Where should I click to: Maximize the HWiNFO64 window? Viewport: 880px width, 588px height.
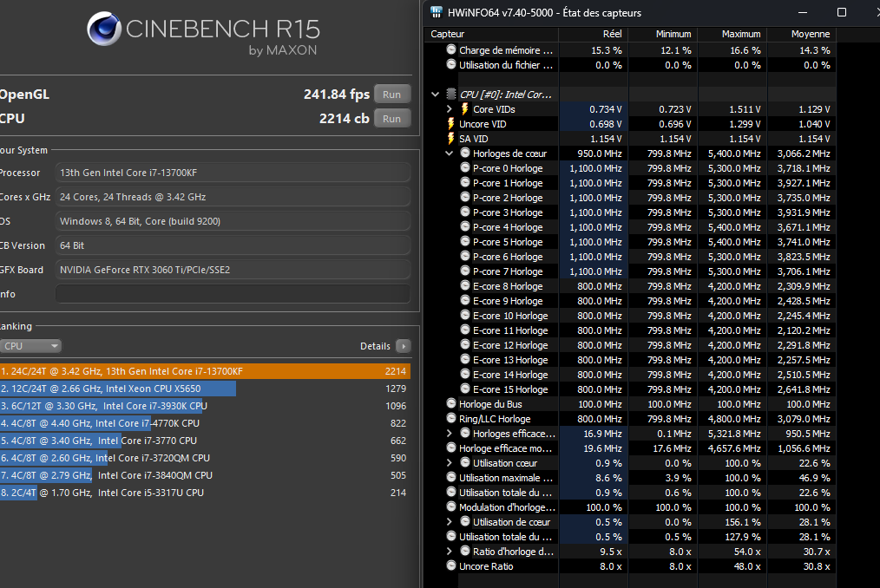pyautogui.click(x=841, y=12)
